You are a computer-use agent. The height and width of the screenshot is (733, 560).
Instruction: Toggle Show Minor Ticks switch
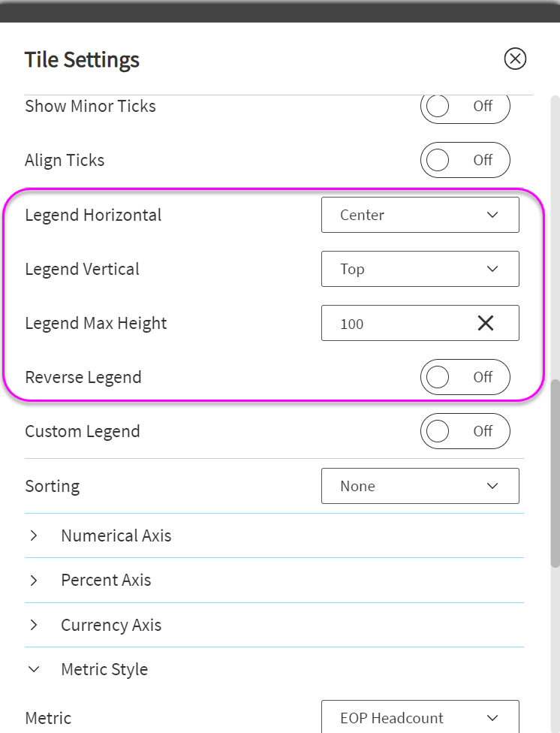(465, 107)
